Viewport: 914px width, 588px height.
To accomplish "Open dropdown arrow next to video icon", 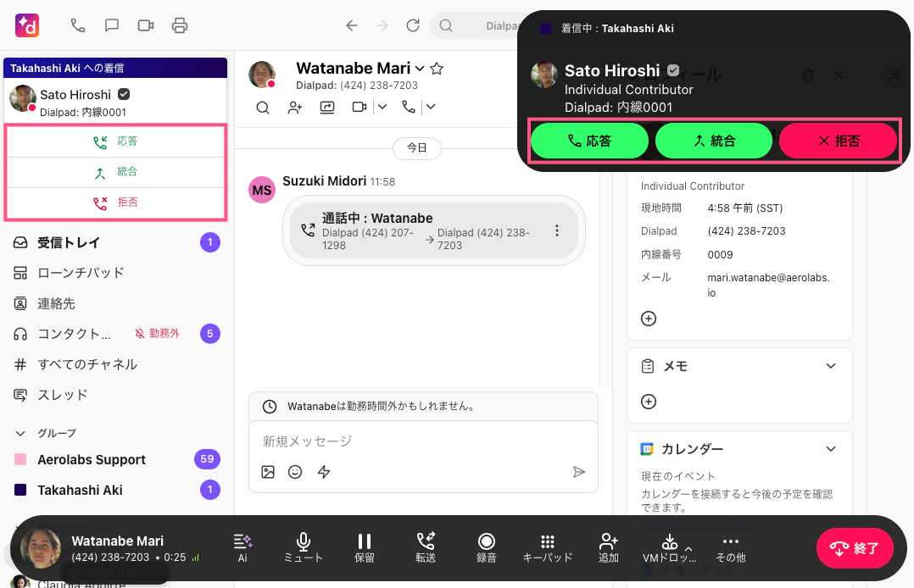I will tap(382, 107).
